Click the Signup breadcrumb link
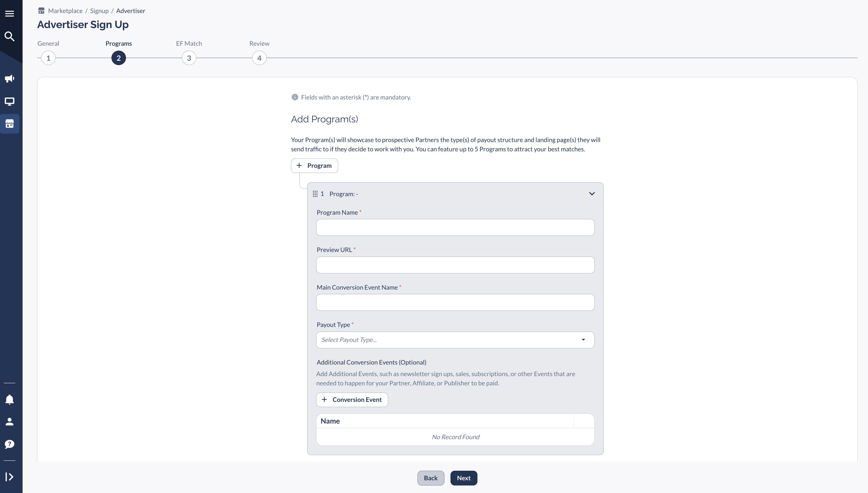868x493 pixels. tap(99, 11)
